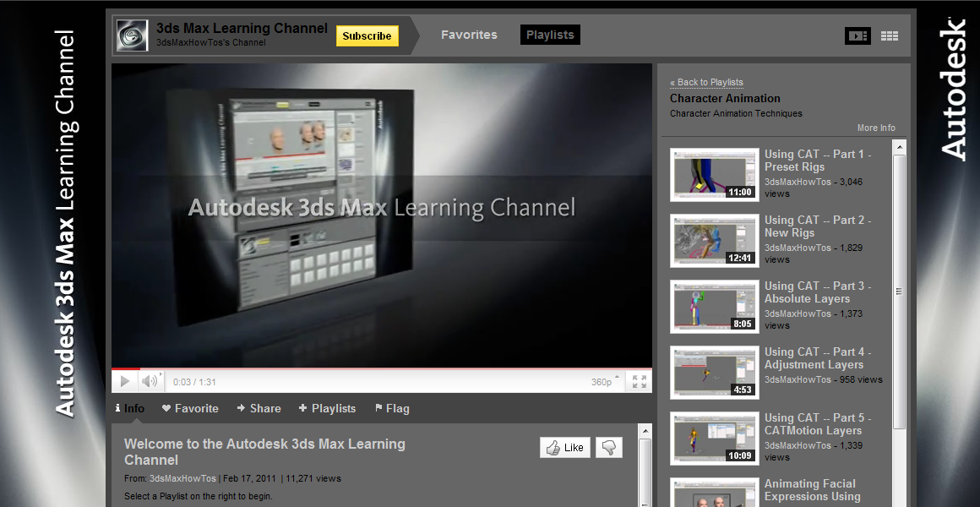The image size is (980, 507).
Task: Click Character Animation playlist heading
Action: 725,98
